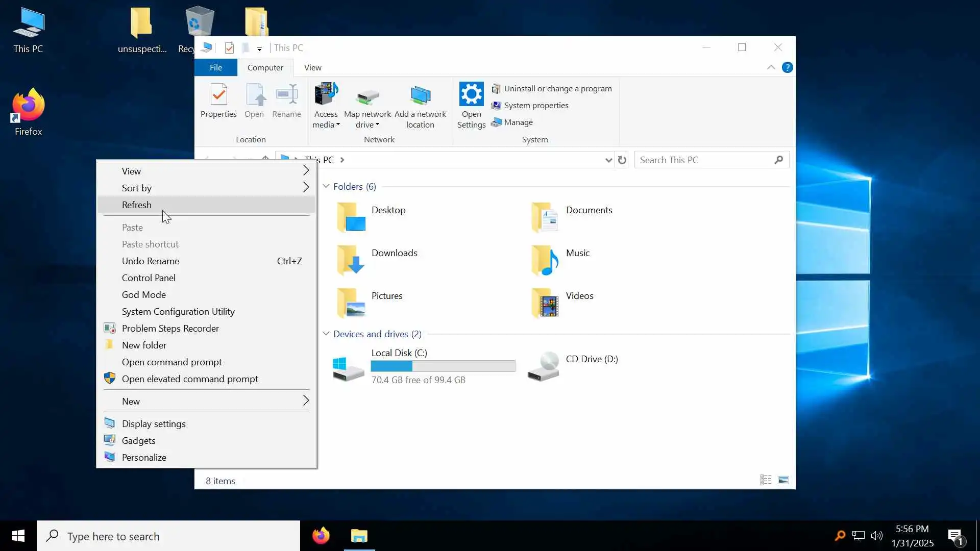Switch to the View ribbon tab
The width and height of the screenshot is (980, 551).
312,67
